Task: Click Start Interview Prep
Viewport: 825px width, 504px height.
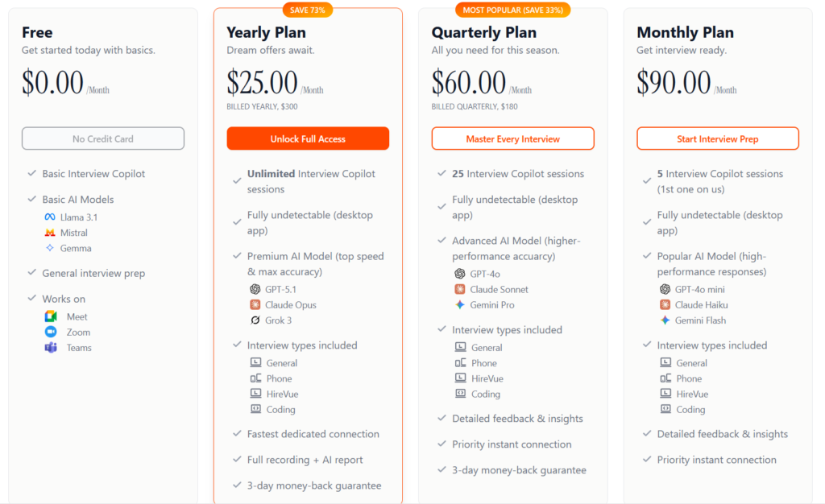Action: [717, 138]
